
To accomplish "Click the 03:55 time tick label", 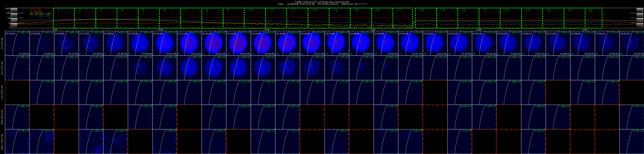I will [479, 29].
